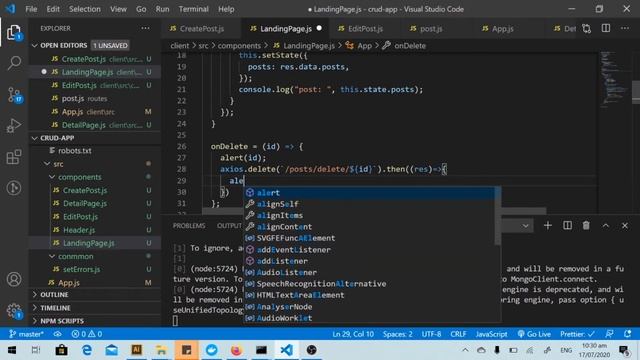Open errors and warnings count in status bar
This screenshot has width=640, height=360.
click(x=87, y=334)
